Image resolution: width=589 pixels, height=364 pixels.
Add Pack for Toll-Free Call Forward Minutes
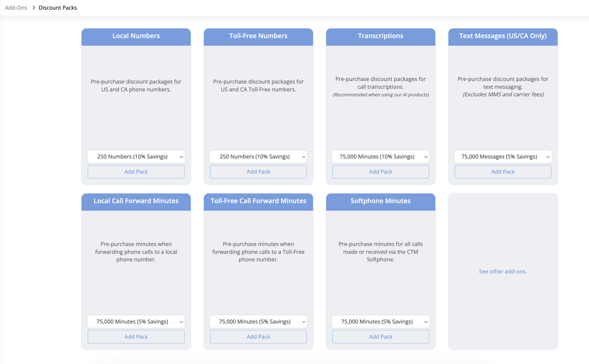pyautogui.click(x=258, y=337)
